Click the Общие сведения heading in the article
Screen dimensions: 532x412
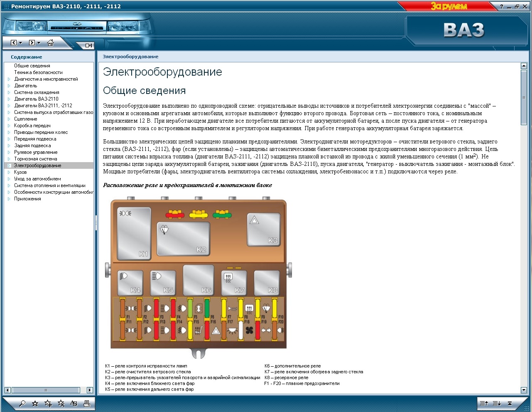pos(145,91)
